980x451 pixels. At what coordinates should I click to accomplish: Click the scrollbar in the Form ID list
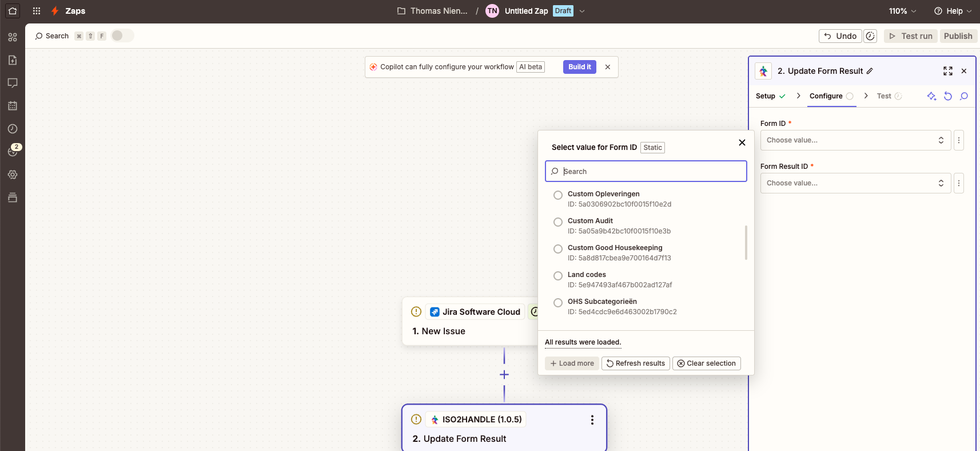[746, 243]
